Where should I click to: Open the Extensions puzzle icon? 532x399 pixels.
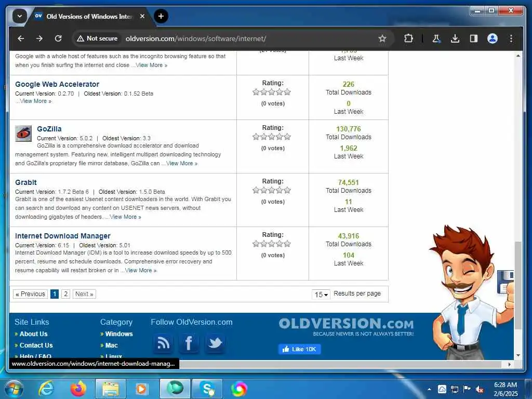408,38
